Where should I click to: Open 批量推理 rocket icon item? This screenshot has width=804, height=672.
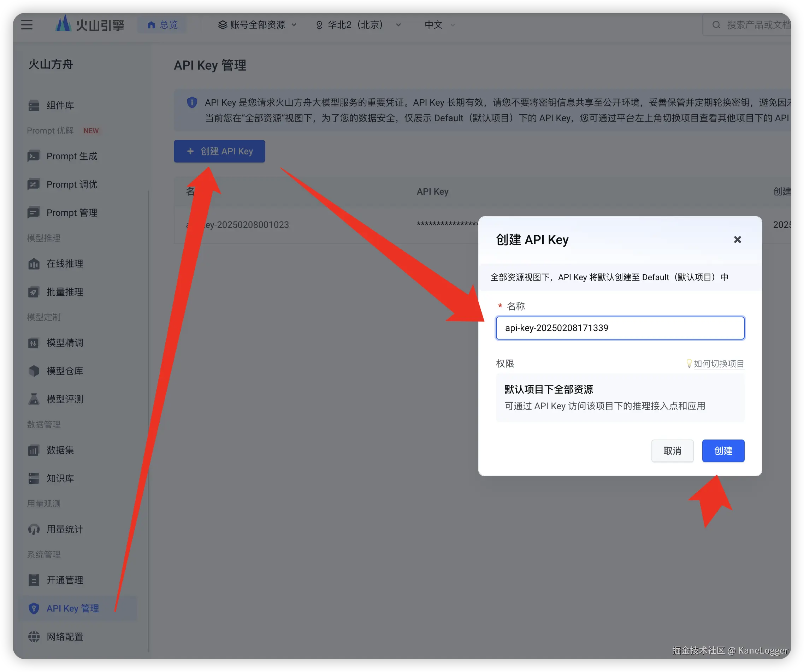pos(34,292)
